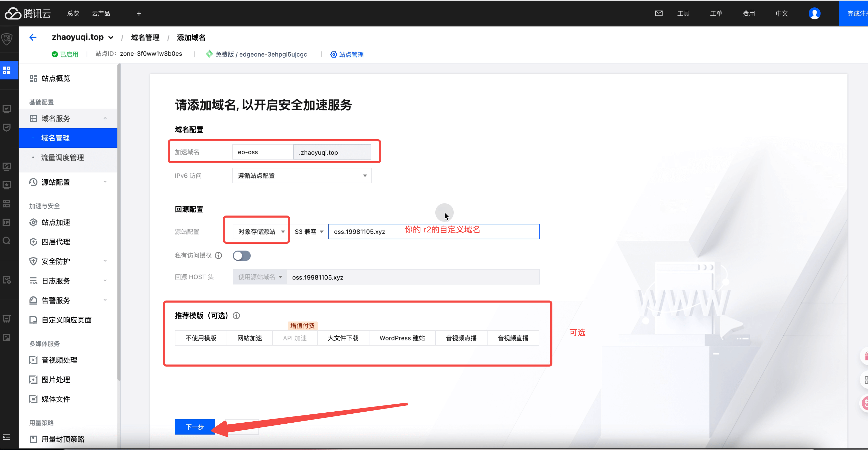The image size is (868, 450).
Task: Click the image icon in left rail
Action: pos(7,337)
